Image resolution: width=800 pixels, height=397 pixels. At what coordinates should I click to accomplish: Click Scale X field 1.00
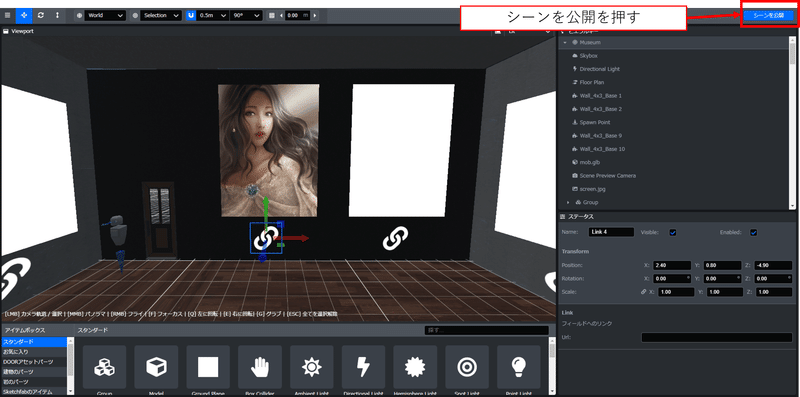click(x=676, y=292)
